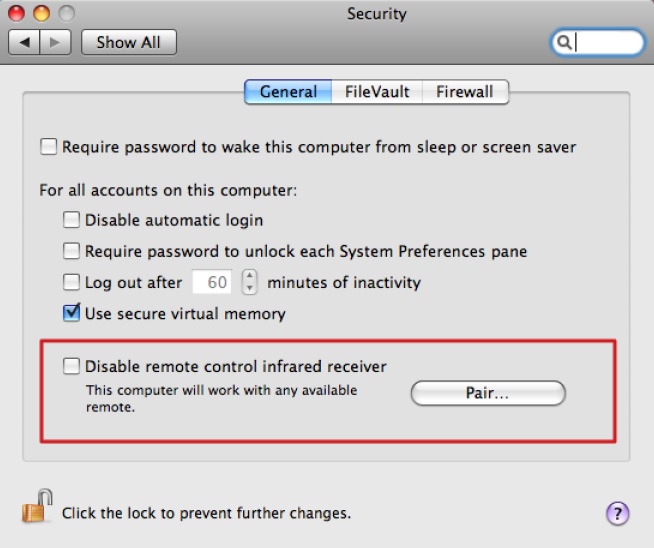Toggle Disable automatic login checkbox
Screen dimensions: 654x548
point(72,220)
